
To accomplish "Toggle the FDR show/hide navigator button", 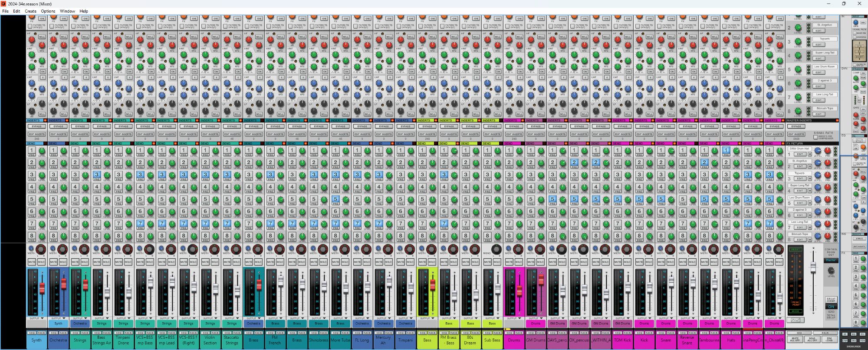I will [x=862, y=341].
